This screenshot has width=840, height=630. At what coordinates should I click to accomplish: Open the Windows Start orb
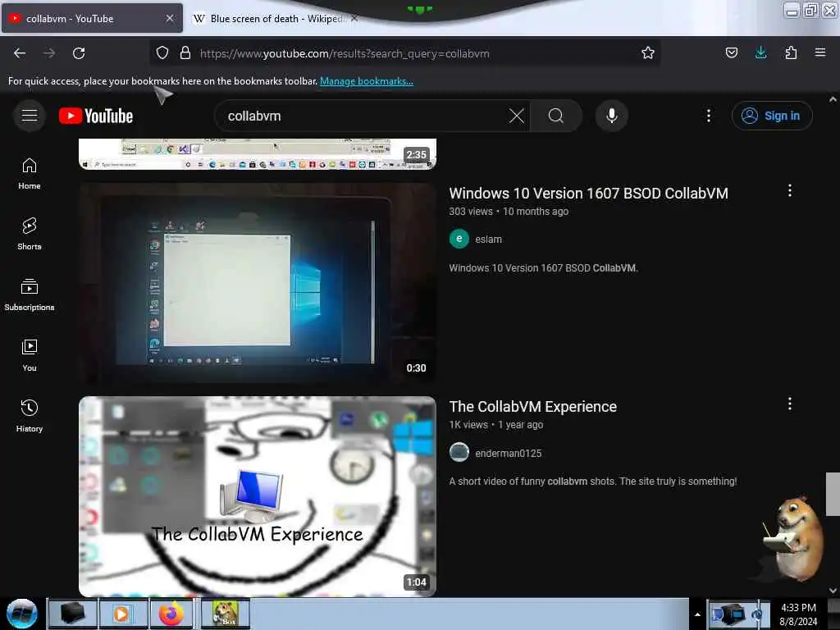pos(22,614)
